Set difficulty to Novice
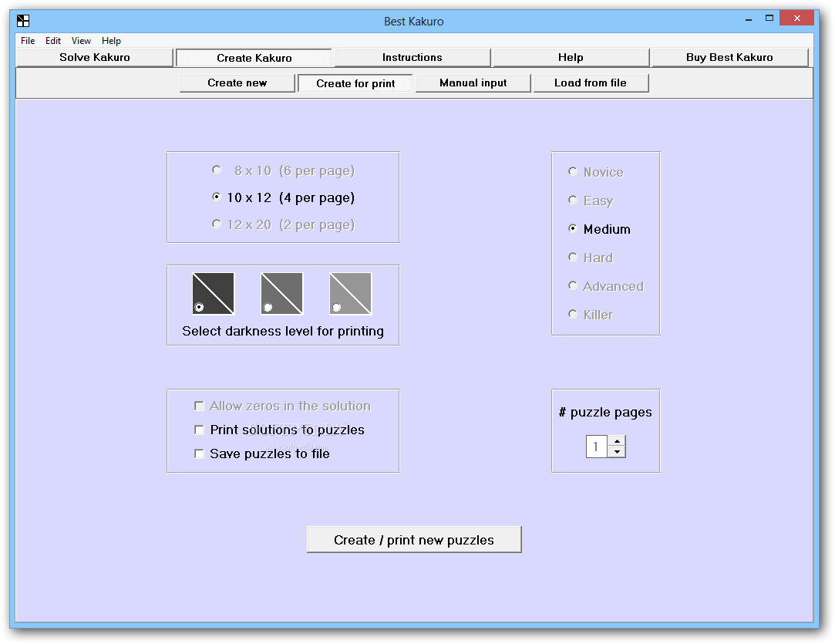This screenshot has height=644, width=835. tap(595, 172)
